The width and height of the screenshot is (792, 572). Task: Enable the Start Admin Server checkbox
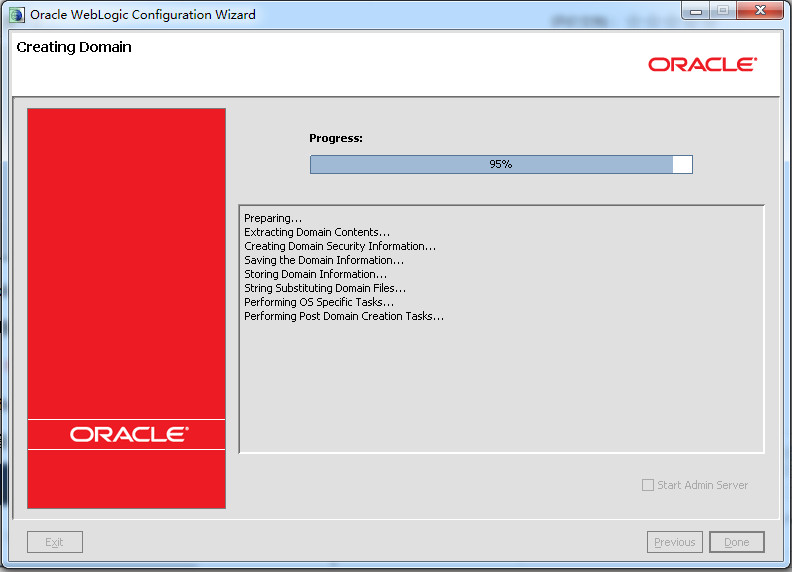tap(648, 485)
